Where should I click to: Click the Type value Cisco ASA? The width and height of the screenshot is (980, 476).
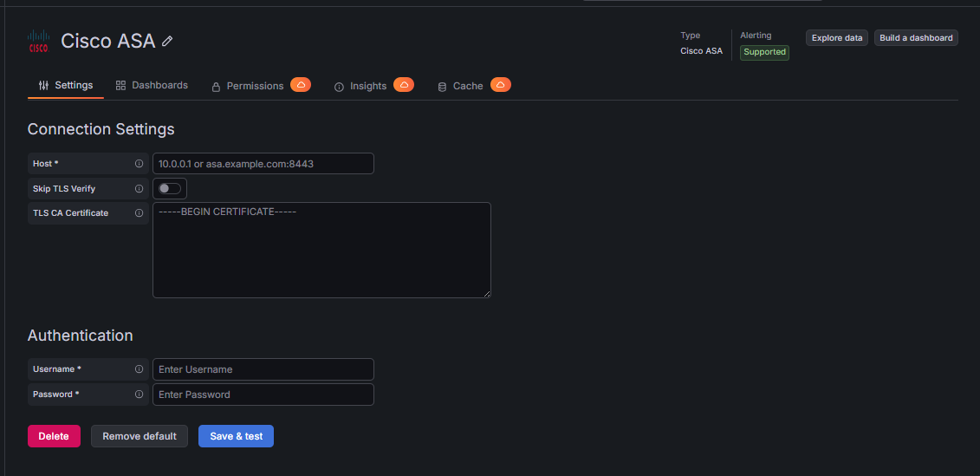pyautogui.click(x=701, y=51)
